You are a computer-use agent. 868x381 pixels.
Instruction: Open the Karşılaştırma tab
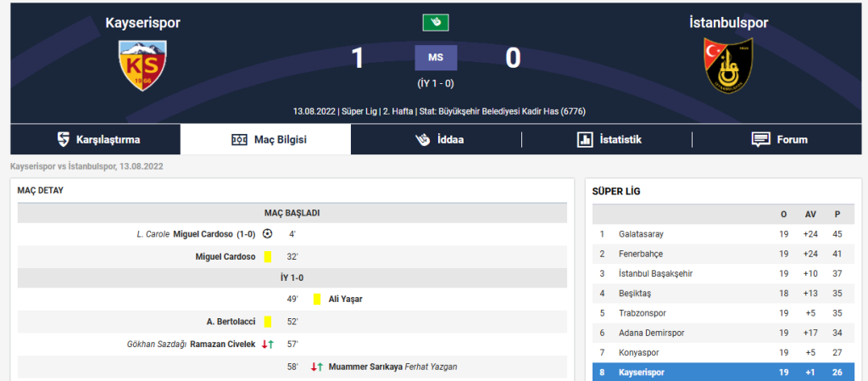point(97,139)
